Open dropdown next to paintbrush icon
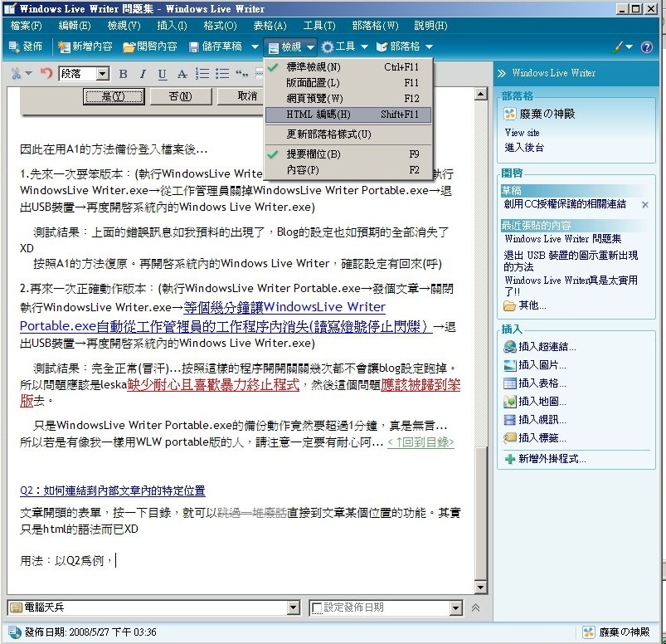666x644 pixels. (629, 46)
